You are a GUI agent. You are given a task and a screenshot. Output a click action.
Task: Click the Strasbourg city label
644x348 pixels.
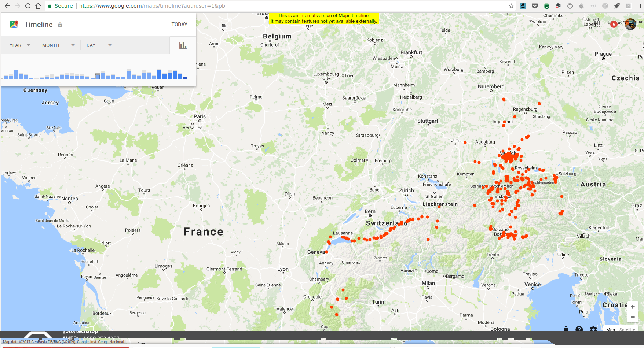point(367,135)
